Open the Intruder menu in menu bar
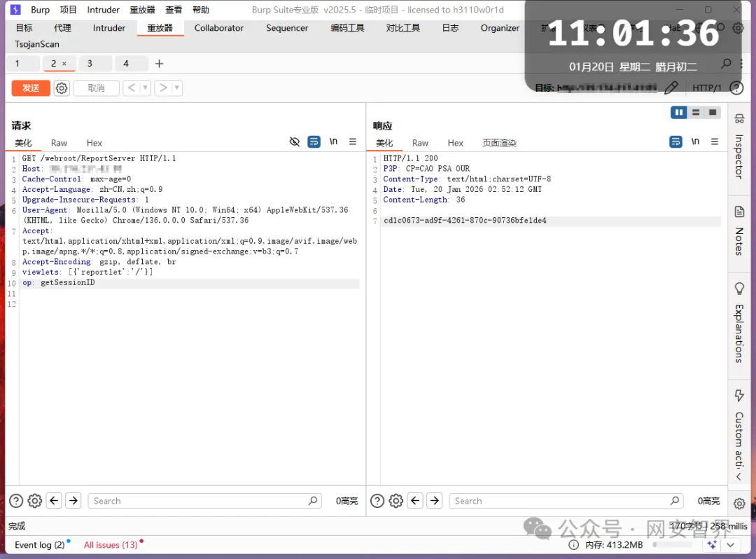Image resolution: width=756 pixels, height=559 pixels. point(103,10)
